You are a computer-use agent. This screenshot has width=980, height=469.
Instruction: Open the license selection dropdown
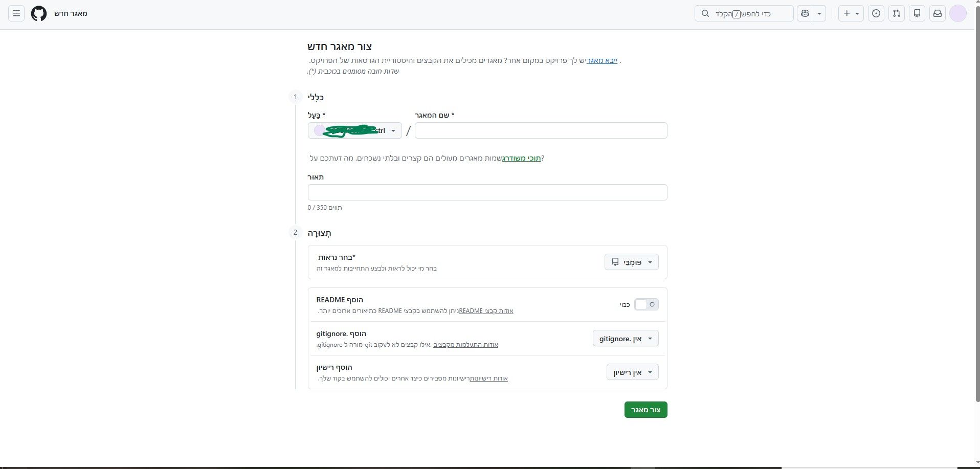pos(633,372)
